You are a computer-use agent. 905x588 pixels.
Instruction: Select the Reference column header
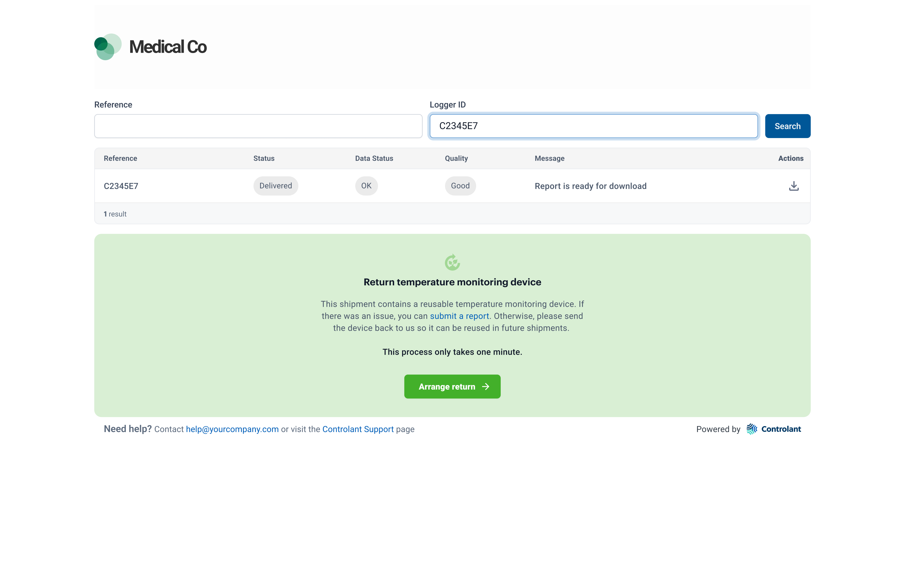(121, 158)
